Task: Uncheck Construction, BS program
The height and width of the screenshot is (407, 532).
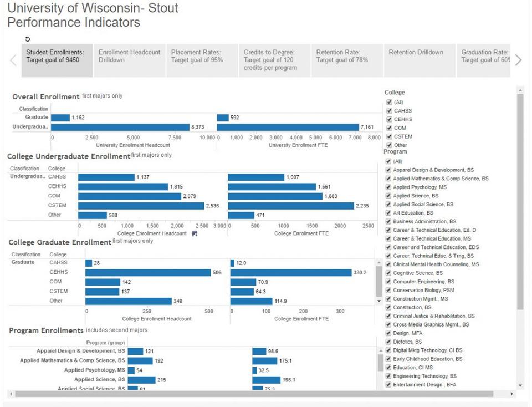Action: coord(388,307)
